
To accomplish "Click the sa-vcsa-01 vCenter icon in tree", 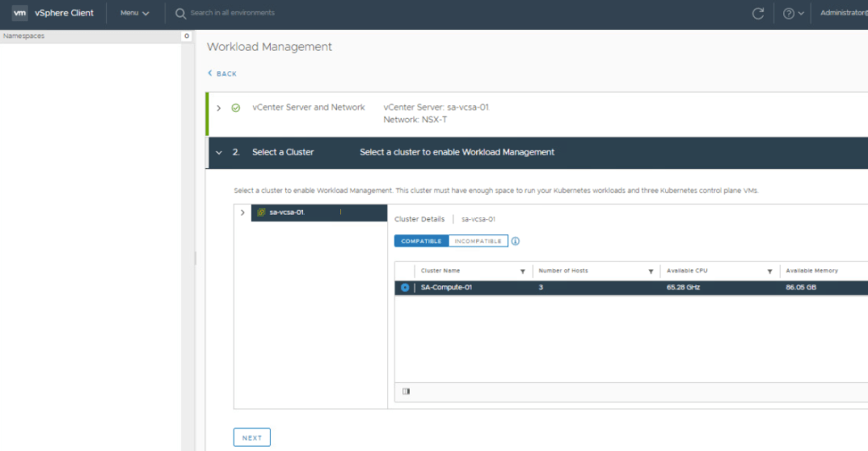I will [261, 212].
